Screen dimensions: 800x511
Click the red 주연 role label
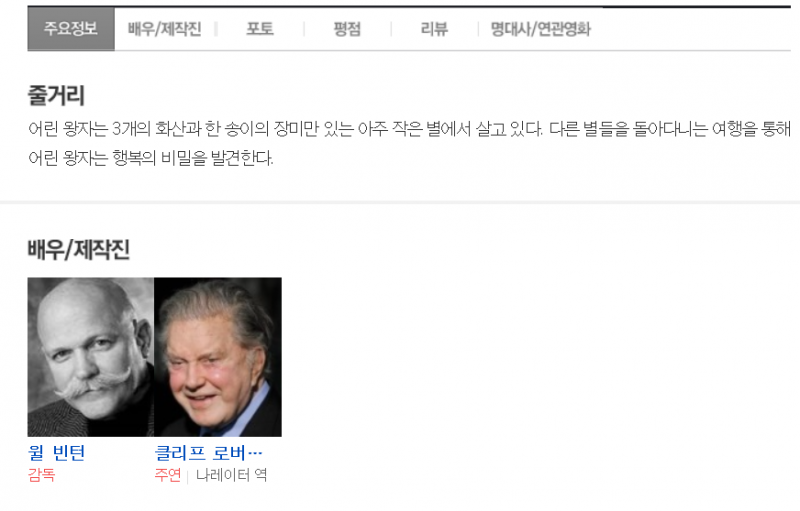pyautogui.click(x=168, y=475)
